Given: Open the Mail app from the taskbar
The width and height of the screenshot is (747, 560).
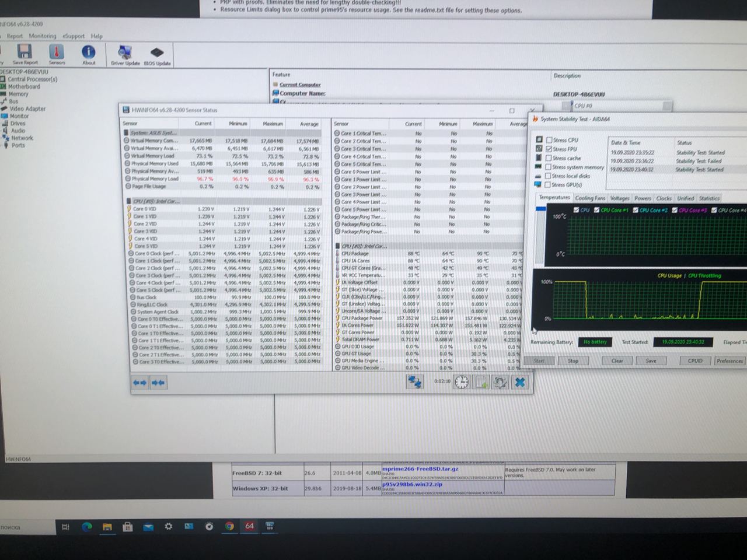Looking at the screenshot, I should click(148, 527).
